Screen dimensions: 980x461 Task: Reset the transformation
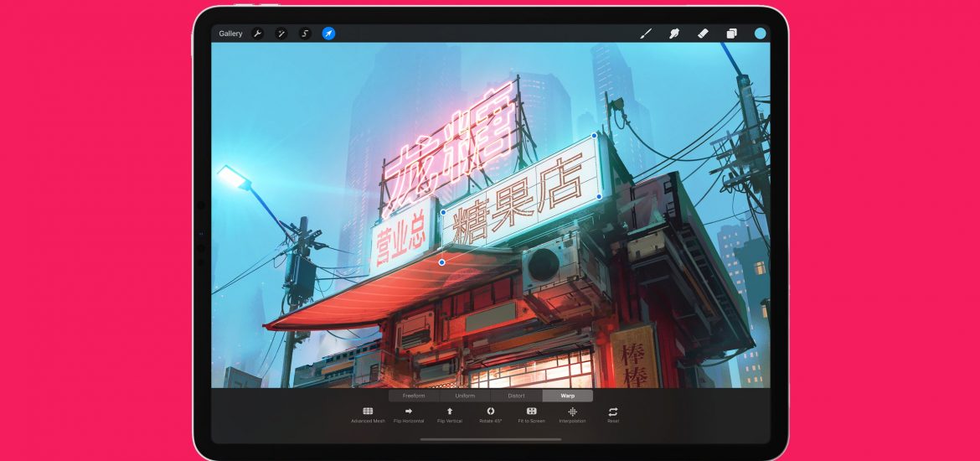(x=613, y=416)
